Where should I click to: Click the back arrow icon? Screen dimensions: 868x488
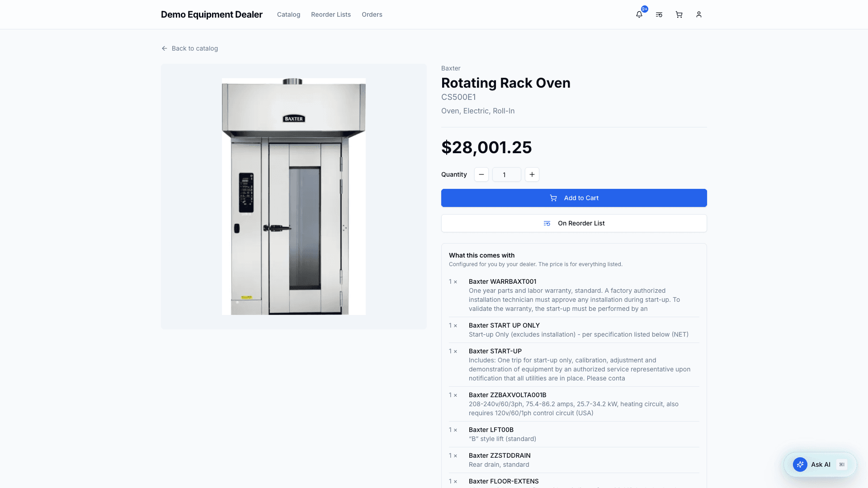165,48
